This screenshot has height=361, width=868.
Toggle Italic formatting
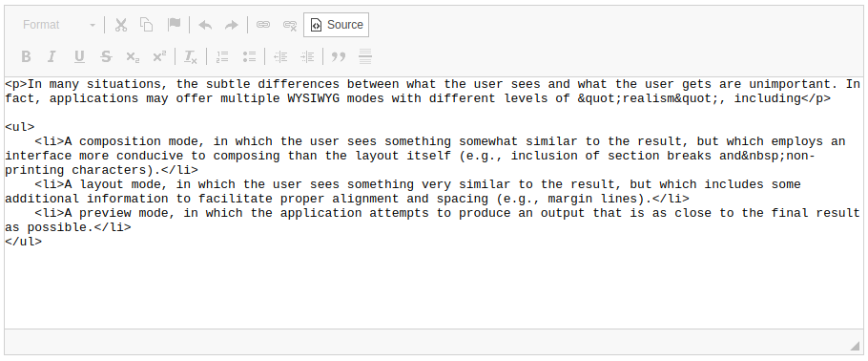click(x=52, y=56)
